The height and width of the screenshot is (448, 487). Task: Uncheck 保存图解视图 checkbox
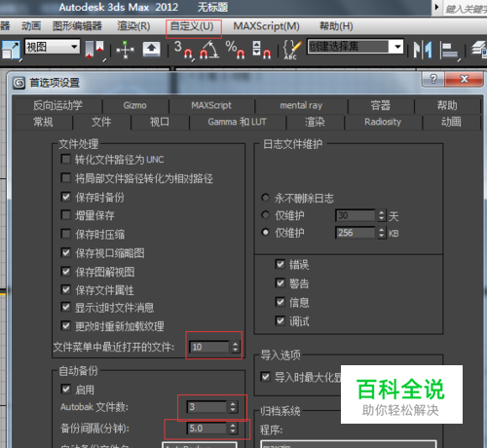(66, 272)
